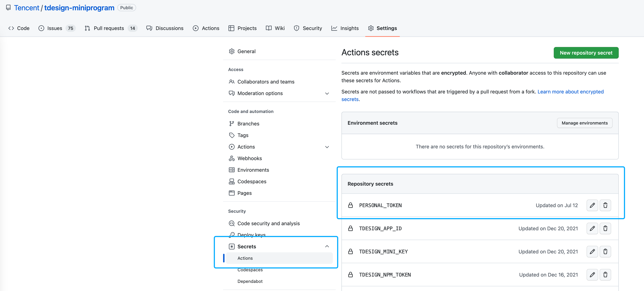This screenshot has width=644, height=291.
Task: Click the lock icon beside TDESIGN_APP_ID
Action: [x=351, y=228]
